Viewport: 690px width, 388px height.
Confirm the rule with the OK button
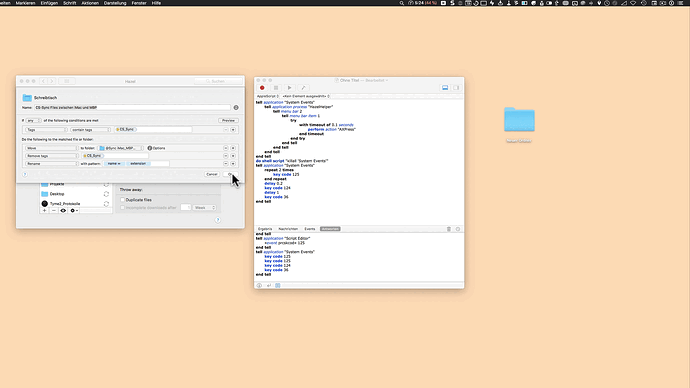pyautogui.click(x=230, y=174)
